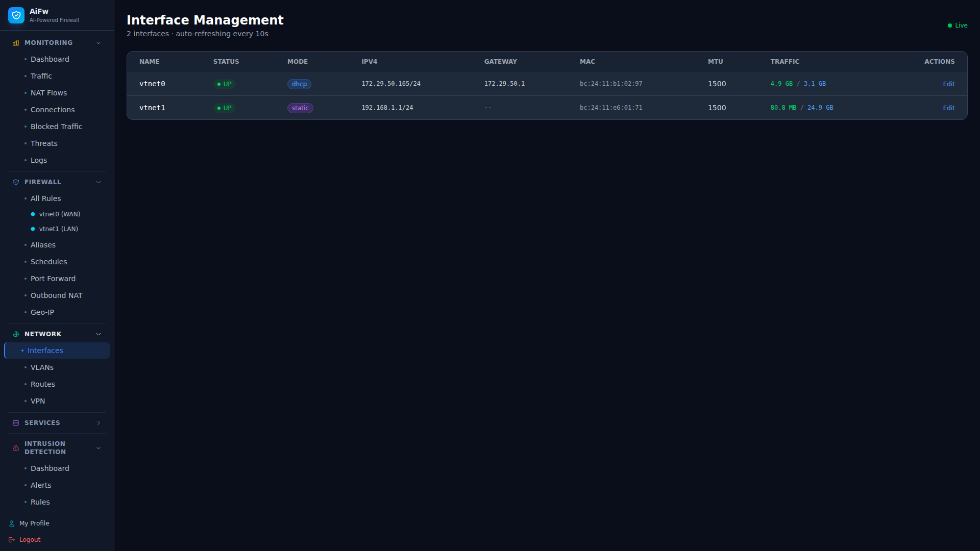Viewport: 980px width, 551px height.
Task: Go to Outbound NAT
Action: pyautogui.click(x=57, y=295)
